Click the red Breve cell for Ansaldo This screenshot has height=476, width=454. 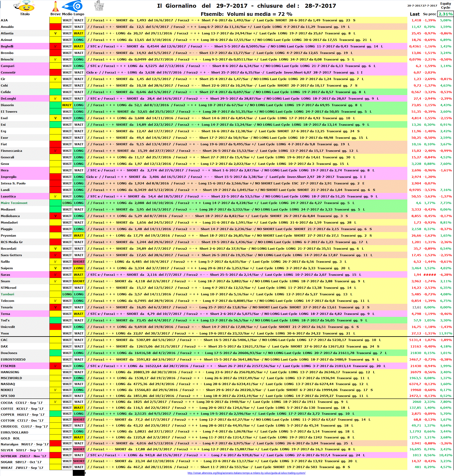click(x=55, y=27)
